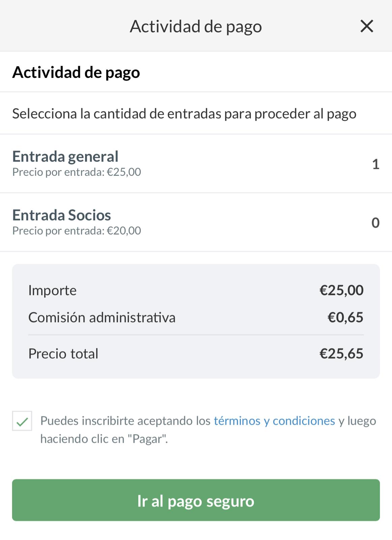Open the términos y condiciones link
Image resolution: width=392 pixels, height=540 pixels.
click(274, 421)
